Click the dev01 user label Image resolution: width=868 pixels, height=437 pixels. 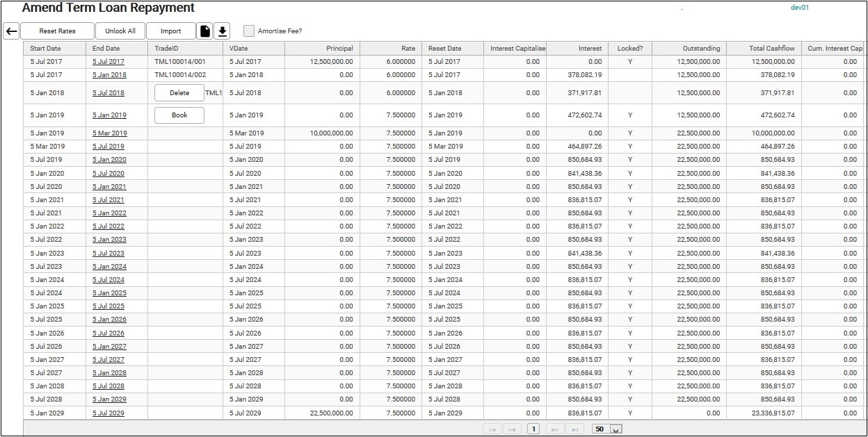pos(800,8)
